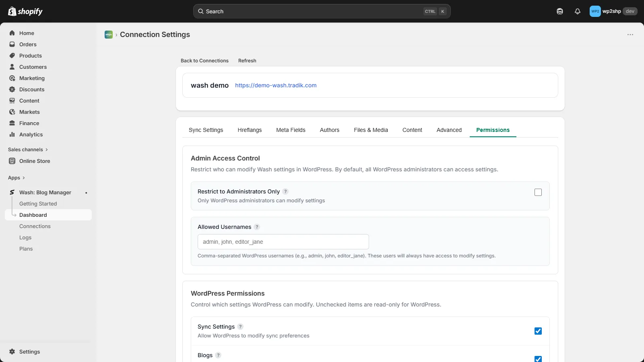
Task: Click the Shopify logo
Action: (x=25, y=11)
